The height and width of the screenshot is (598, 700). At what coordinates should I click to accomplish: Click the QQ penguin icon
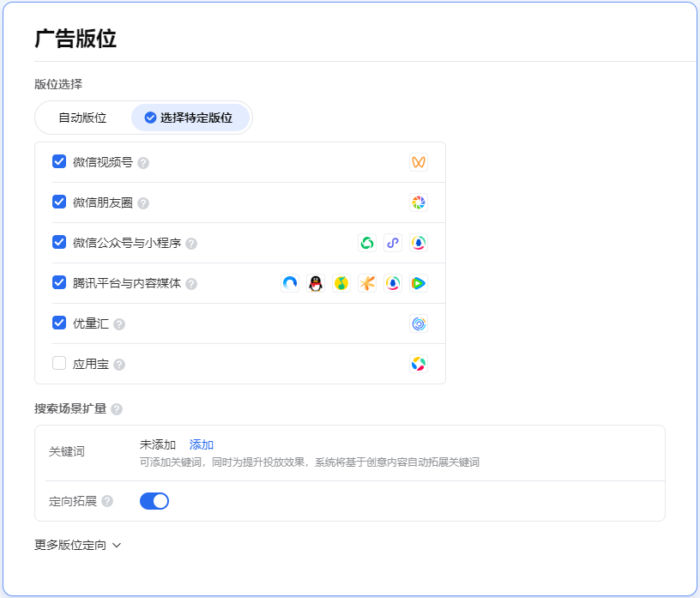click(x=316, y=283)
